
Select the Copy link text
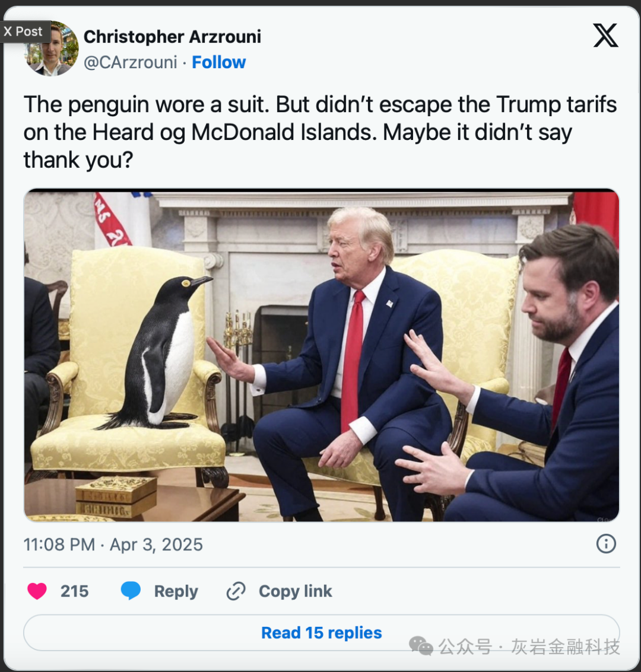(x=296, y=591)
